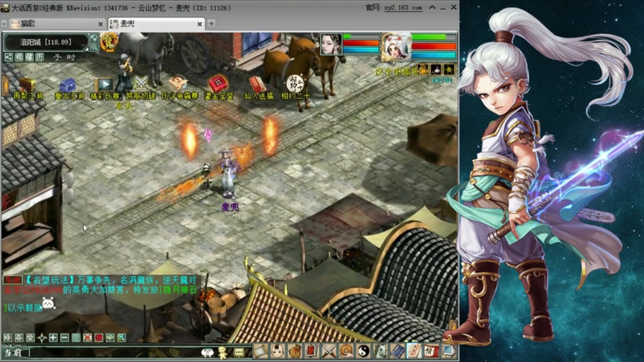Toggle the second diamond chat filter button
Screen dimensions: 644x362
tap(19, 338)
